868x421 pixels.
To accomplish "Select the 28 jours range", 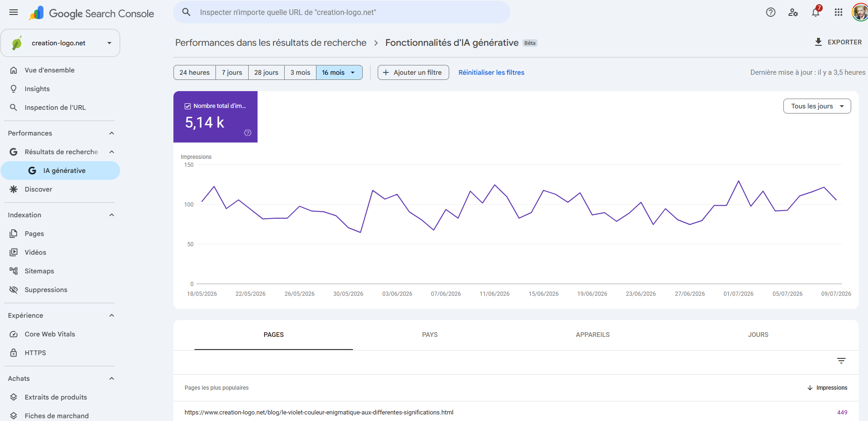I will pyautogui.click(x=266, y=72).
